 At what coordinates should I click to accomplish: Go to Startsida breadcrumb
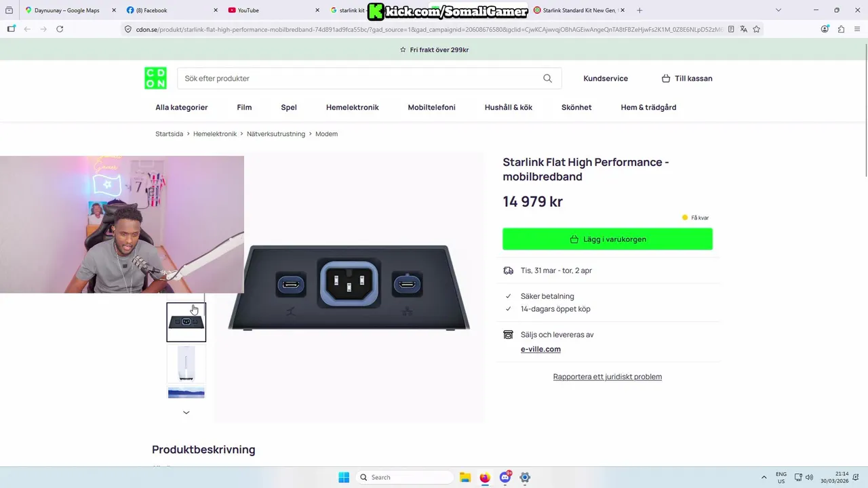tap(169, 134)
